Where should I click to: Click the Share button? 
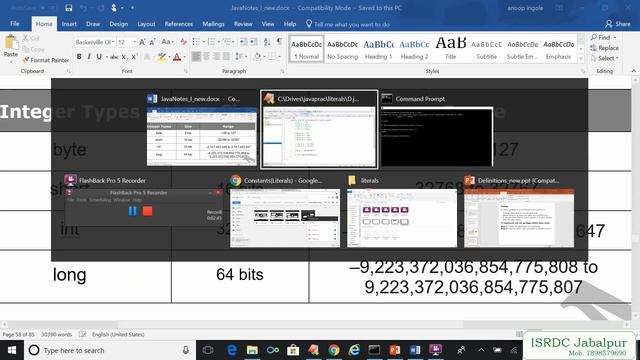pyautogui.click(x=618, y=24)
